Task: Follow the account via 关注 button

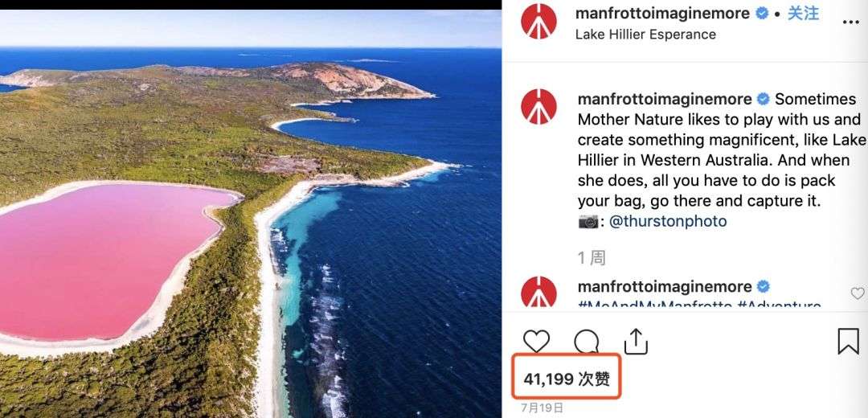Action: point(803,14)
